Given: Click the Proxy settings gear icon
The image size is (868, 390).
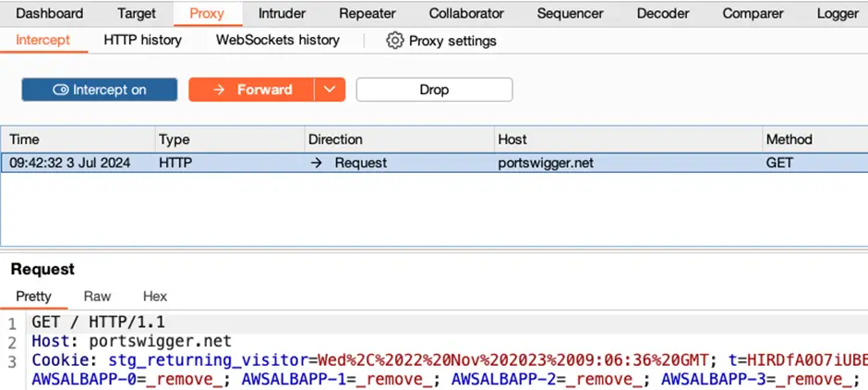Looking at the screenshot, I should tap(395, 41).
